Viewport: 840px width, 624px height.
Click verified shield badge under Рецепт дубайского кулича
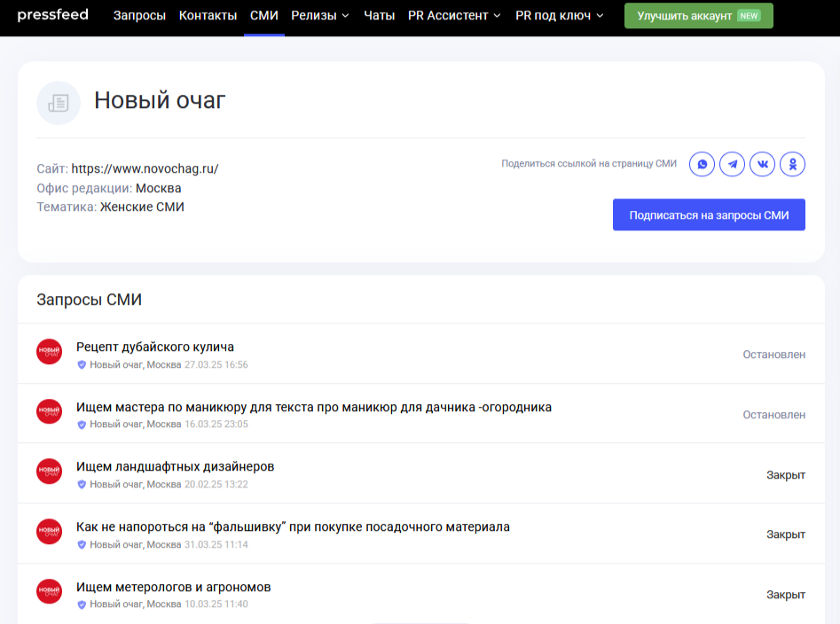[82, 365]
